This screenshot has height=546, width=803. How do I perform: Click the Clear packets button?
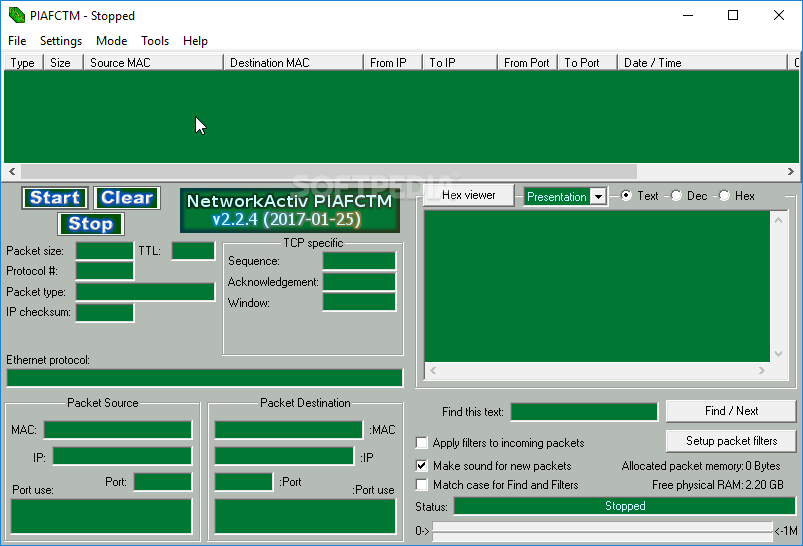point(127,198)
